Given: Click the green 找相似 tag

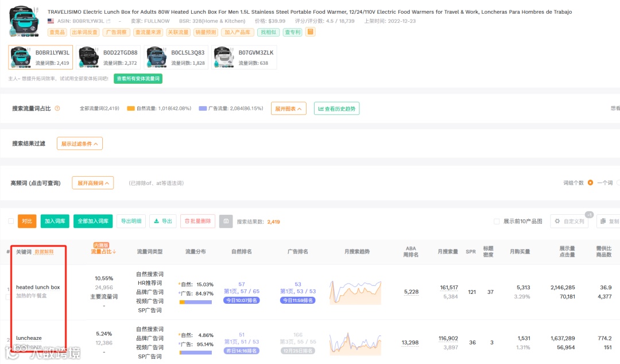Looking at the screenshot, I should pos(269,32).
